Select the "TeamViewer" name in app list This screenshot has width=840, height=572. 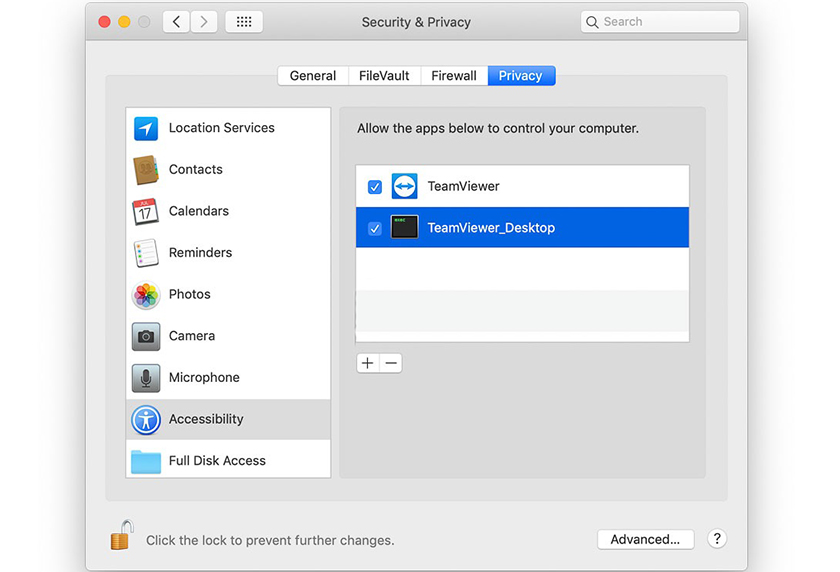point(463,186)
